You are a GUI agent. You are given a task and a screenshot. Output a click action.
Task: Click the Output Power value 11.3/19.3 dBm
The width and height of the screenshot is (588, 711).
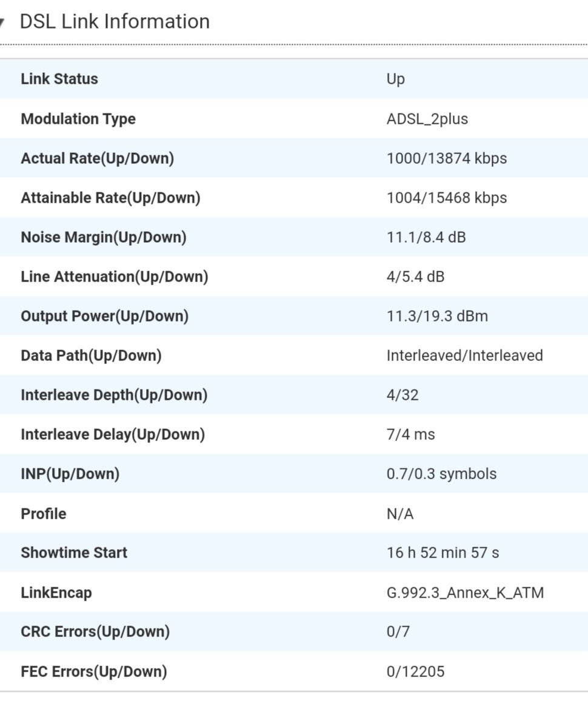coord(437,316)
